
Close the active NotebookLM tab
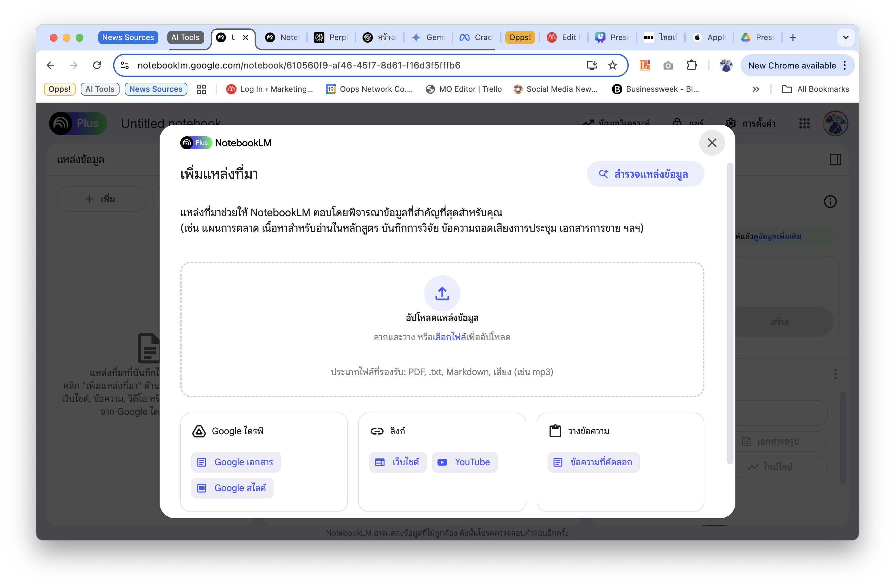point(246,37)
